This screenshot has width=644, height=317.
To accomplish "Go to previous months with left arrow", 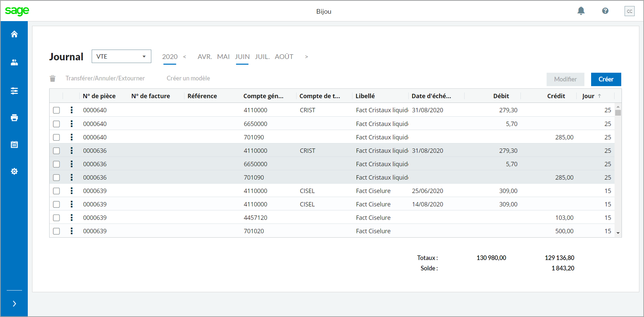I will [x=184, y=57].
